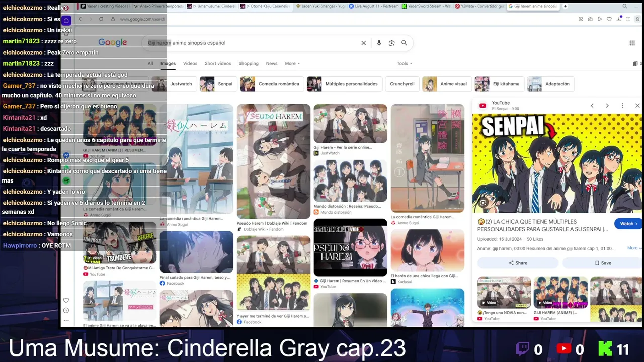Start a voice search with the microphone
The width and height of the screenshot is (644, 362).
[379, 43]
